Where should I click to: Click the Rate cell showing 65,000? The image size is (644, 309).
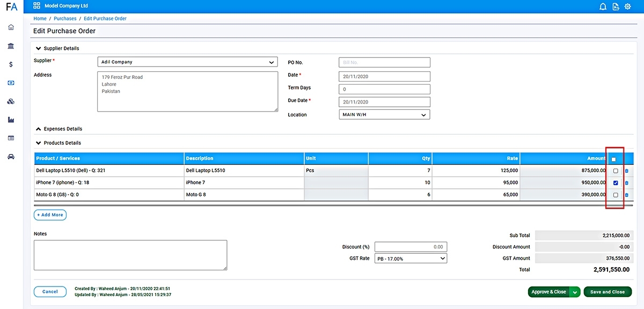(476, 195)
